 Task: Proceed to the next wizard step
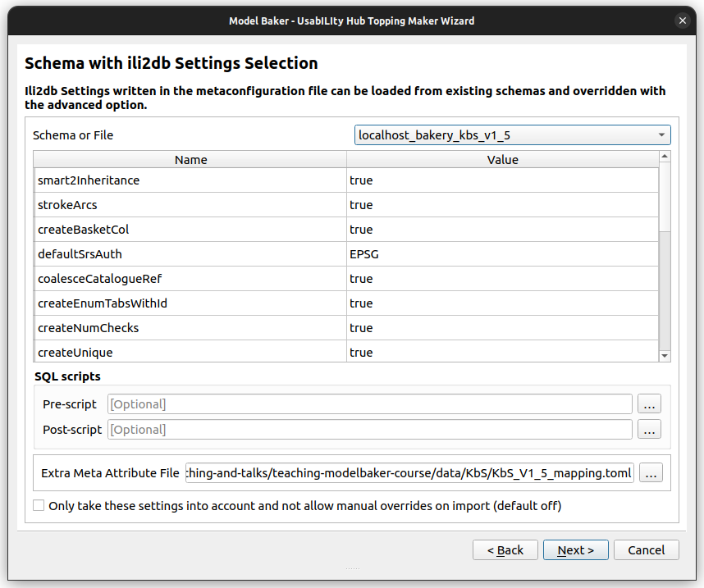point(575,549)
